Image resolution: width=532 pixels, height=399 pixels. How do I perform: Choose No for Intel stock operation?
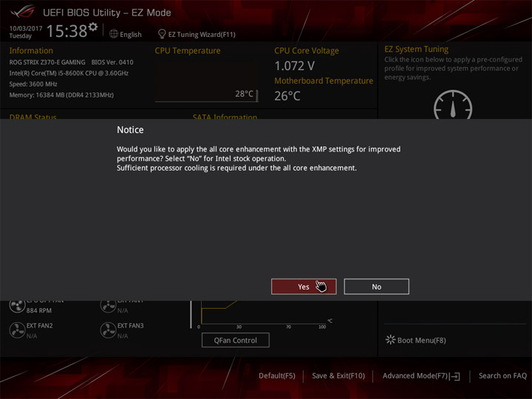coord(376,287)
